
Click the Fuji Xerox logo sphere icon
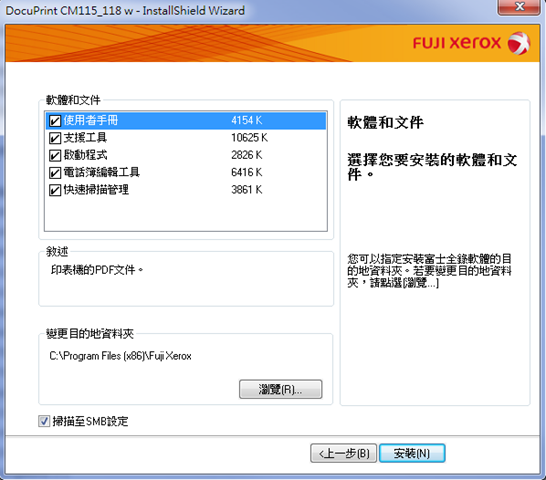(518, 44)
